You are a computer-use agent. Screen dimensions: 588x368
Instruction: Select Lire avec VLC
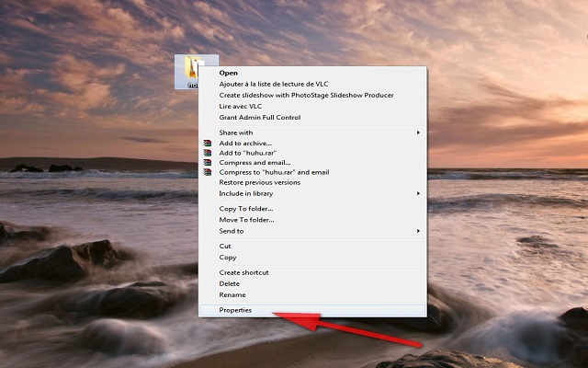(x=241, y=106)
